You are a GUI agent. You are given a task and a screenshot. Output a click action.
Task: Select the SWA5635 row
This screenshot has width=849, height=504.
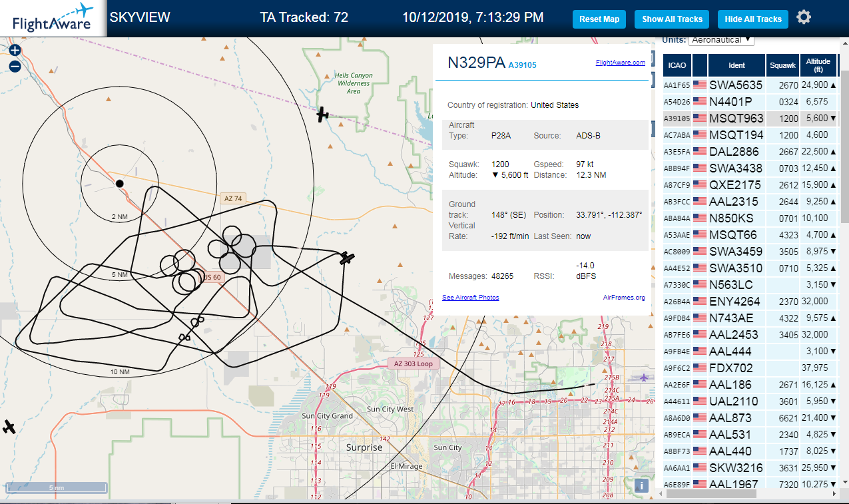(750, 85)
